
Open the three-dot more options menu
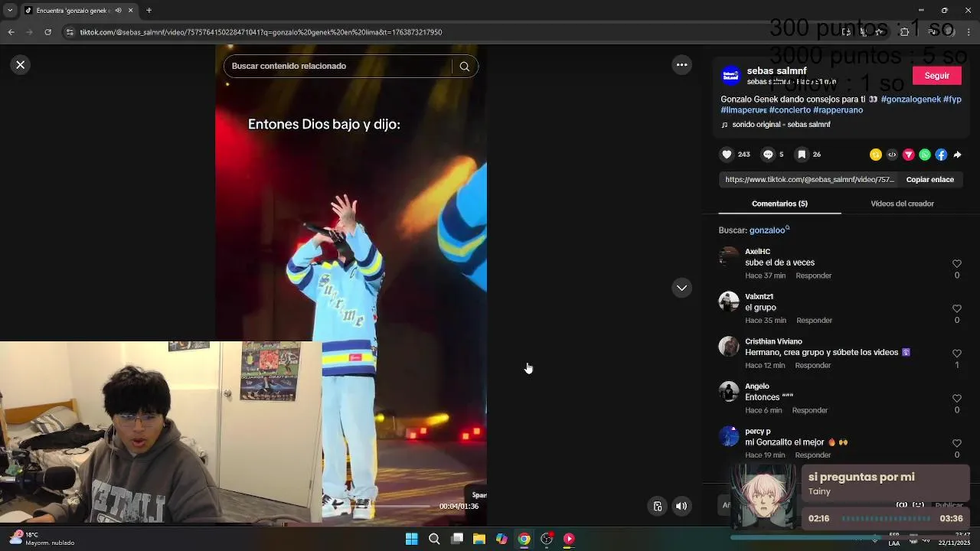[x=681, y=65]
